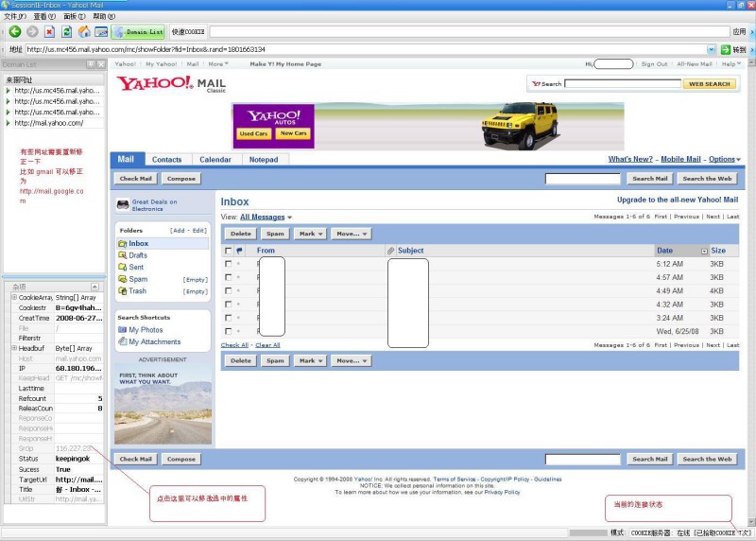Click the grey Forward arrow toolbar icon
Screen dimensions: 756x541
coord(32,32)
